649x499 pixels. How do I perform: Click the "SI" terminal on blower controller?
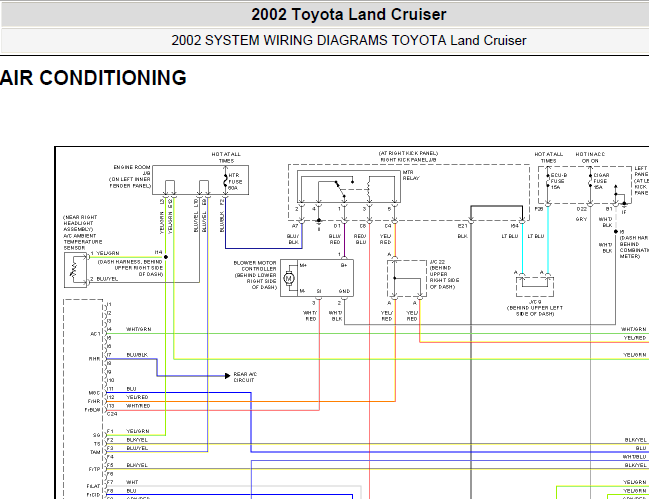[319, 291]
